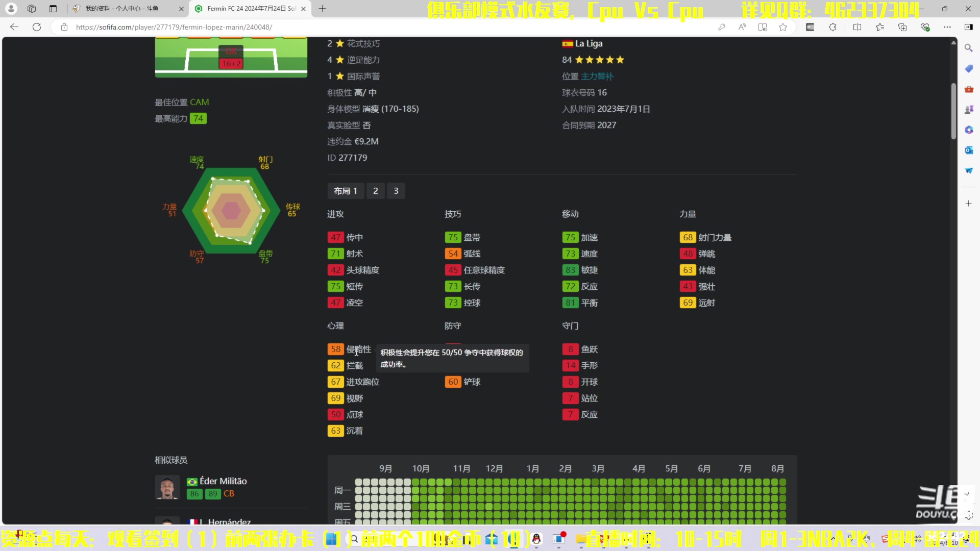Open the QQ penguin taskbar icon

point(536,539)
